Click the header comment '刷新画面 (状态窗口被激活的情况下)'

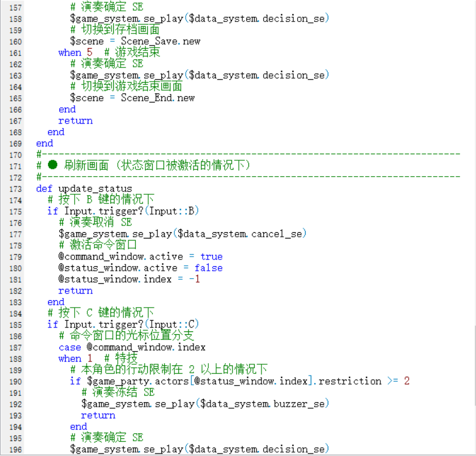tap(157, 165)
